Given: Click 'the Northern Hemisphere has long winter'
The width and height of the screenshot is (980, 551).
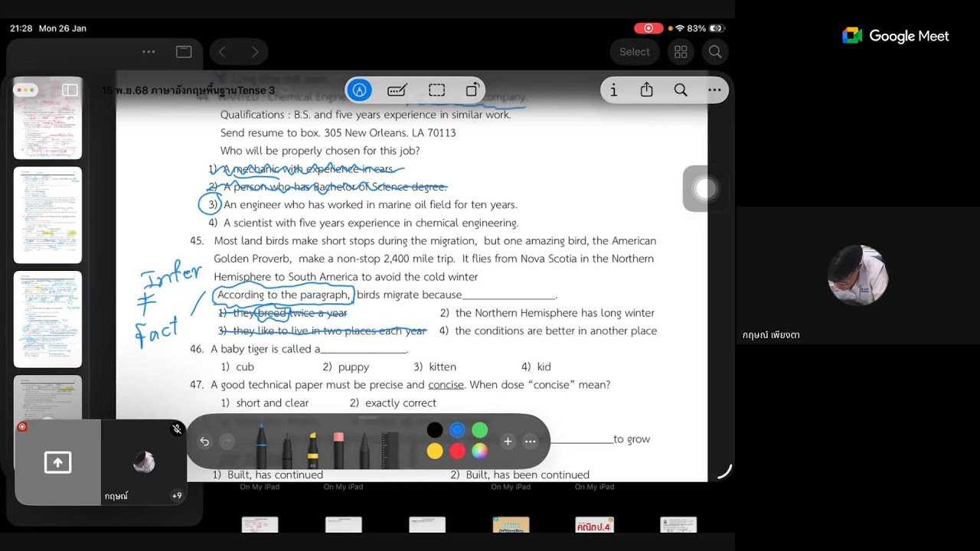Looking at the screenshot, I should 555,313.
